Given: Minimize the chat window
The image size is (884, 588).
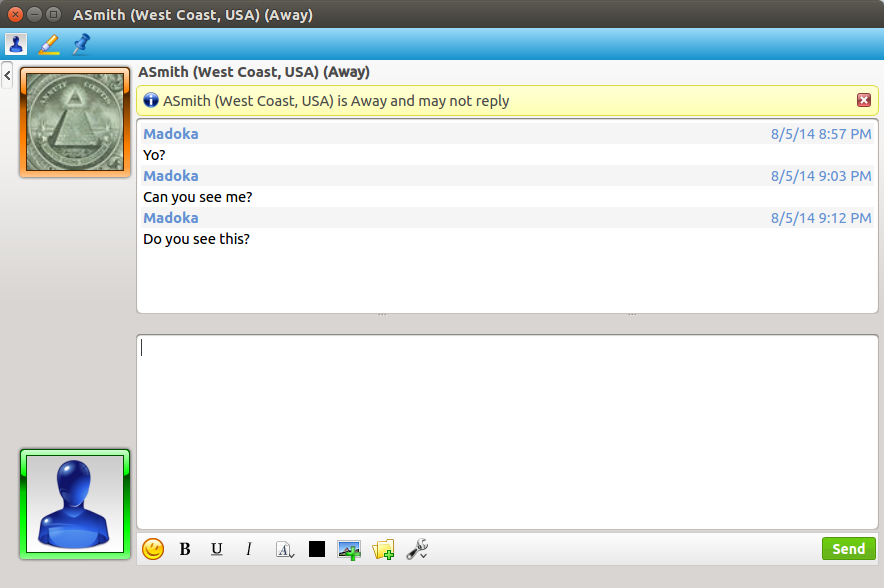Looking at the screenshot, I should (35, 14).
